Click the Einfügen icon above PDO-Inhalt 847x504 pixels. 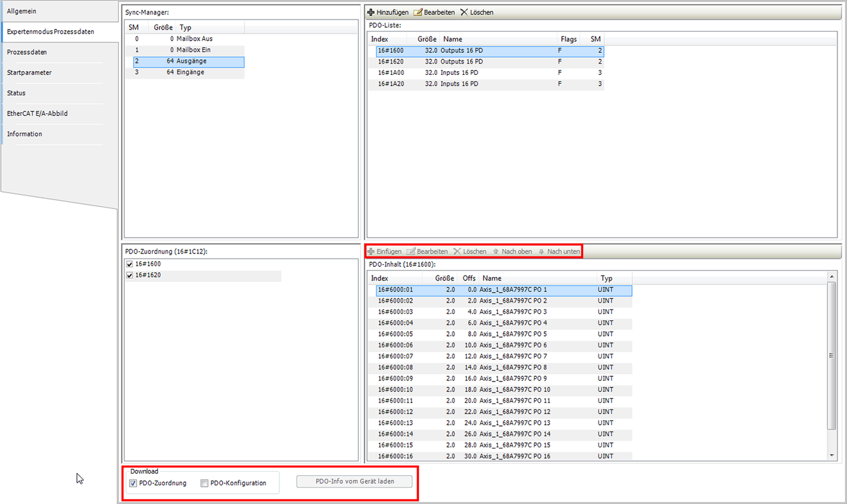(371, 252)
